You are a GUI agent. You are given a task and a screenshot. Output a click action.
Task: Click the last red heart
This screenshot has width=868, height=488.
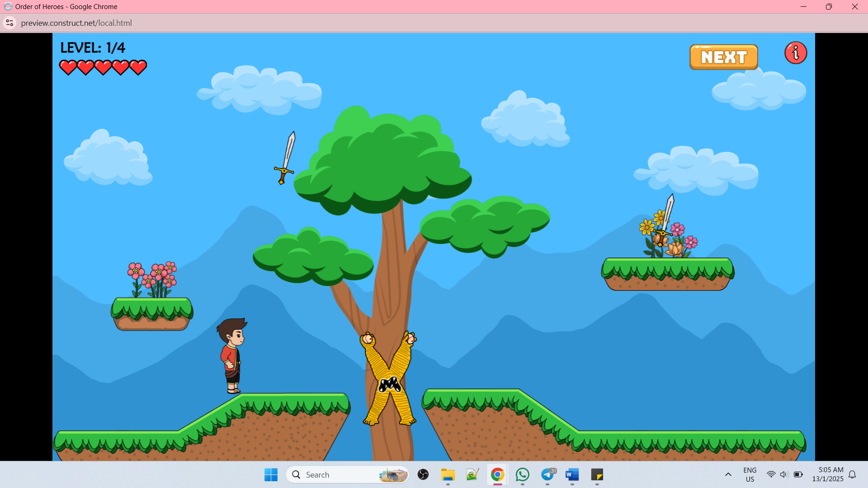[138, 67]
